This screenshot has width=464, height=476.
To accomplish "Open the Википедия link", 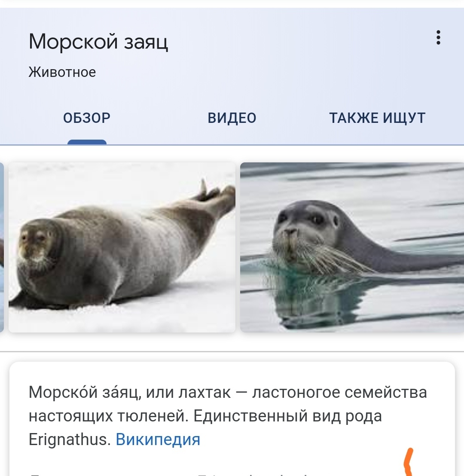I will (158, 439).
